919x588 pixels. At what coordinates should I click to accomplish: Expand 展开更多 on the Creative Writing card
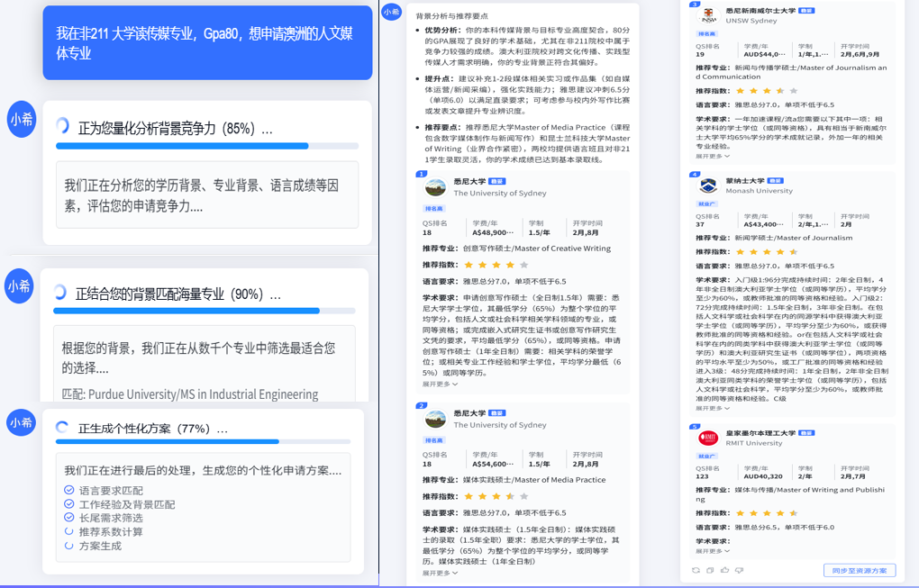point(441,384)
